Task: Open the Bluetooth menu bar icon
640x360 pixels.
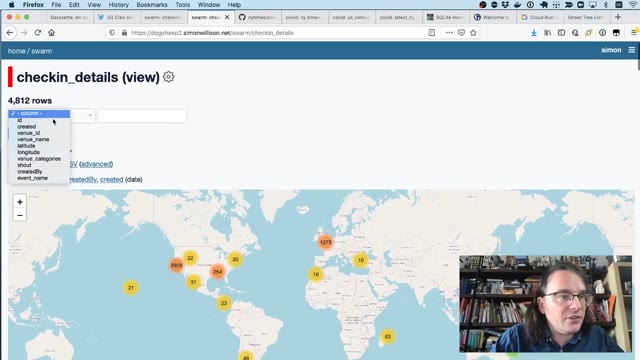Action: [x=606, y=5]
